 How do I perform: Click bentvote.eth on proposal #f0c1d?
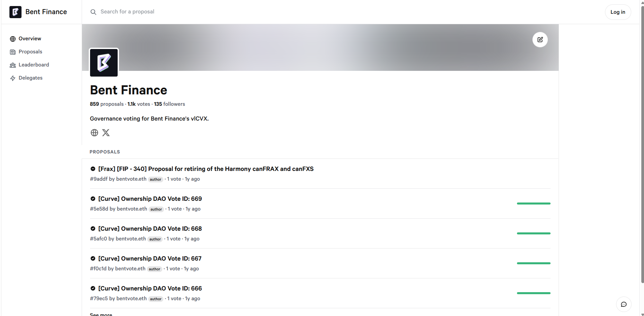click(130, 269)
